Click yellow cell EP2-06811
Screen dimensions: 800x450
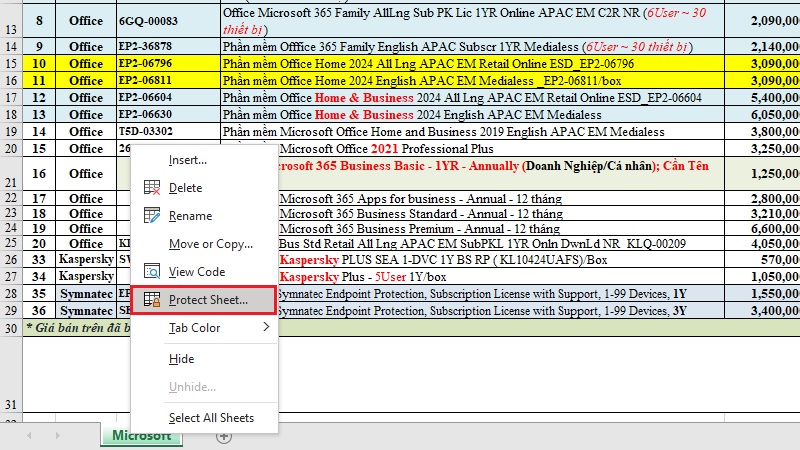169,80
